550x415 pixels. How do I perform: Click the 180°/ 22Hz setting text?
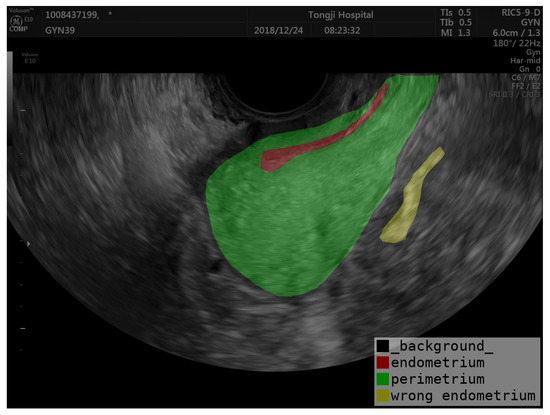click(x=517, y=43)
